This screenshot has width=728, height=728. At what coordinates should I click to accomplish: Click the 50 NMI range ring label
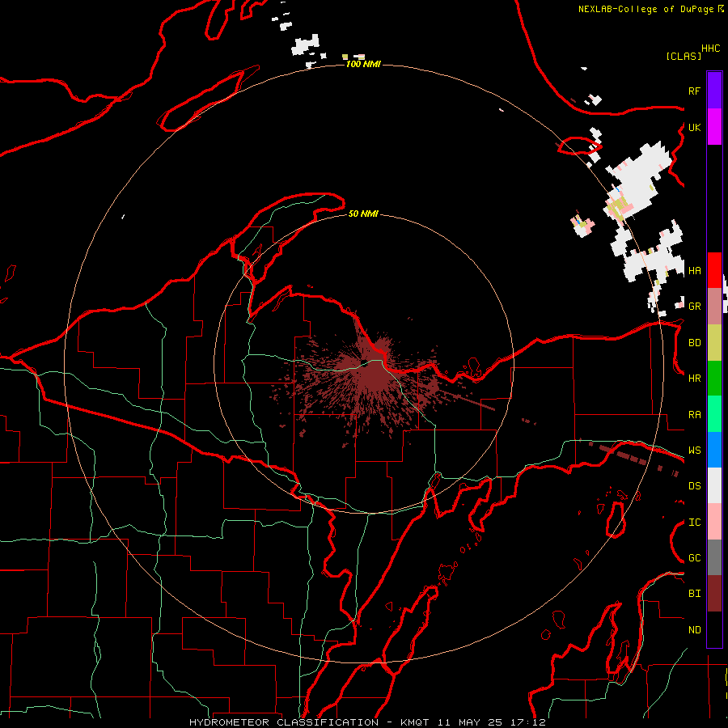coord(363,214)
